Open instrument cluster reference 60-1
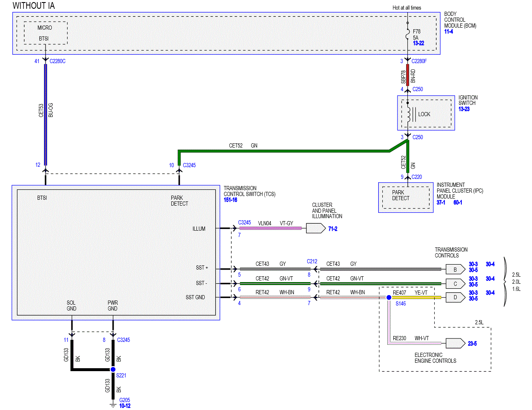Screen dimensions: 532x410 tap(458, 202)
